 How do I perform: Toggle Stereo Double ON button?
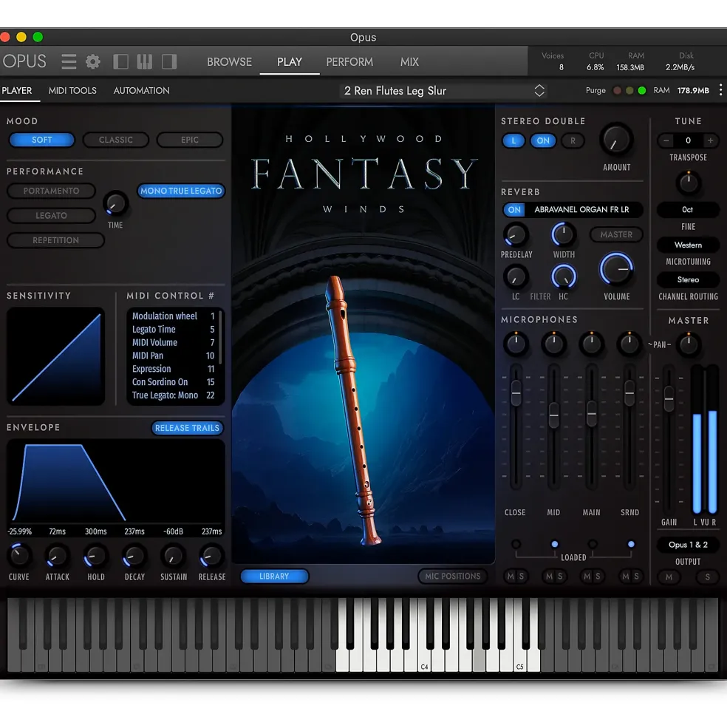tap(543, 140)
